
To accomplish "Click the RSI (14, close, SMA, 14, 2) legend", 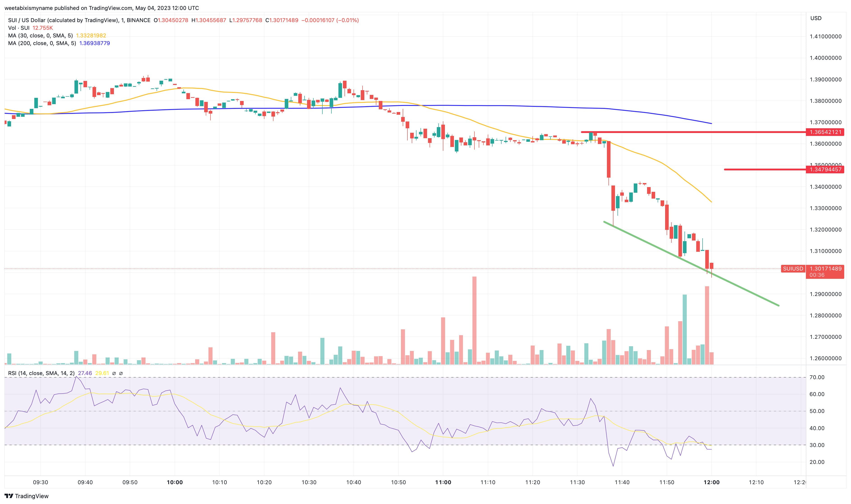I will 41,373.
